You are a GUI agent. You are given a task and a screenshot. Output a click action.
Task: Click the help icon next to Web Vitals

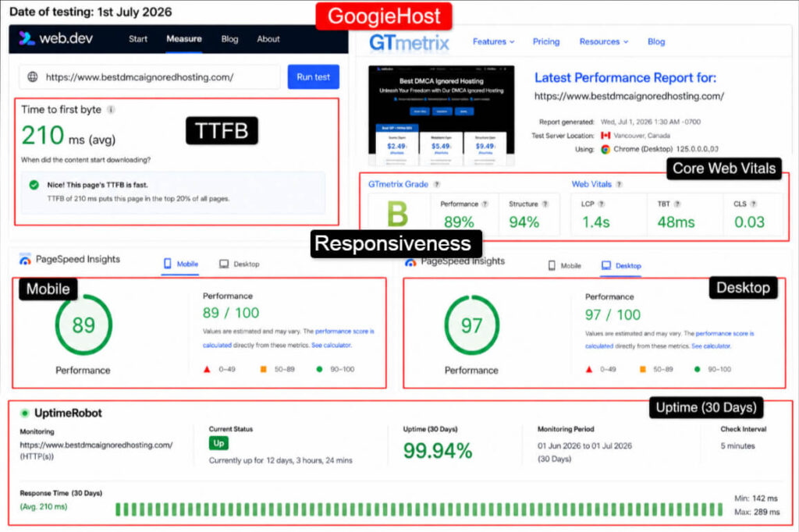[619, 184]
